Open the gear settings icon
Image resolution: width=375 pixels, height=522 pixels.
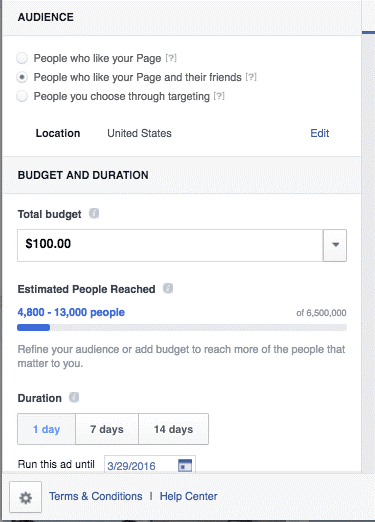coord(25,497)
